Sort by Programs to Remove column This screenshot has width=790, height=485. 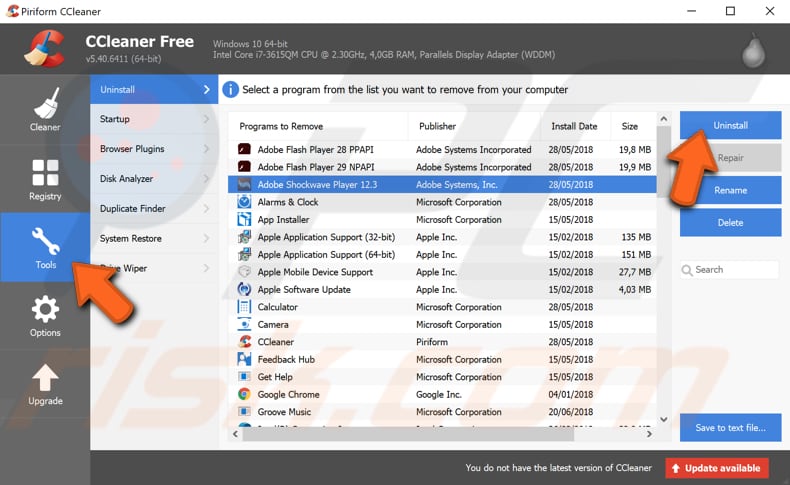pyautogui.click(x=318, y=126)
